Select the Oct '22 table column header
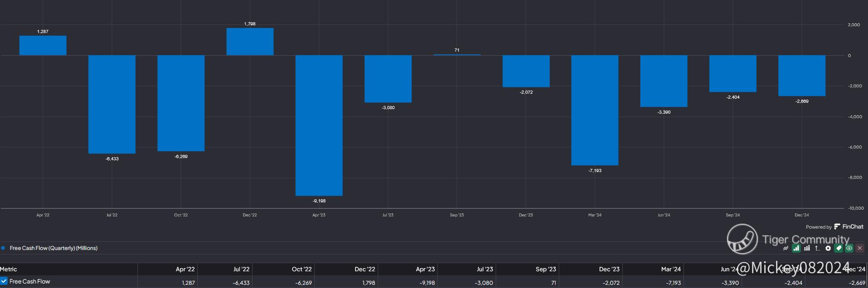Viewport: 868px width, 288px height. click(x=302, y=269)
